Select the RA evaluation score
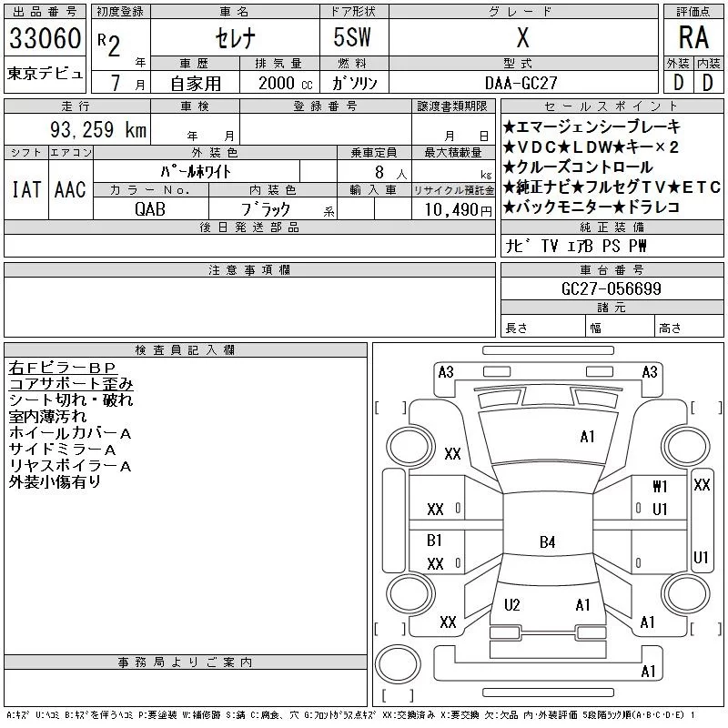The height and width of the screenshot is (728, 728). [x=693, y=38]
